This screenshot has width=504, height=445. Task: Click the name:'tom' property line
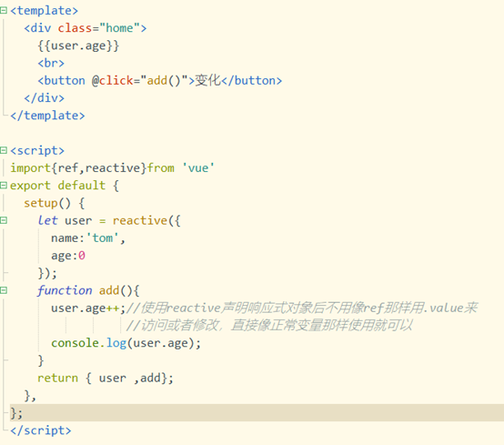click(x=88, y=238)
